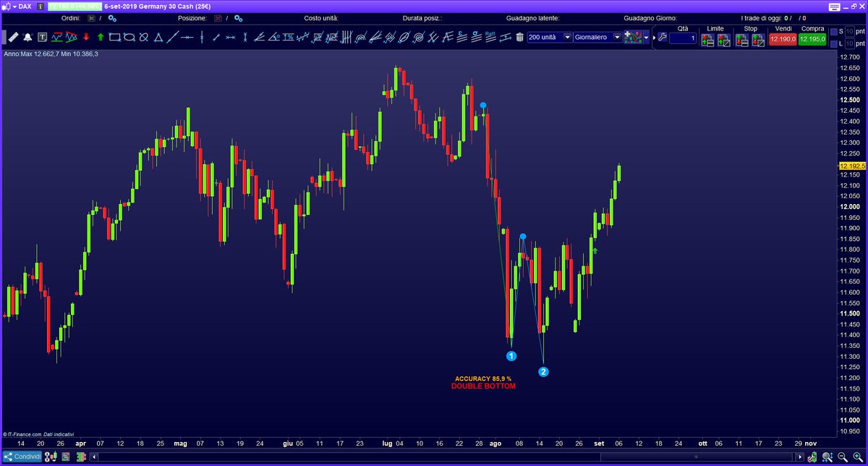Viewport: 868px width, 466px height.
Task: Click the orders list icon
Action: [x=91, y=18]
